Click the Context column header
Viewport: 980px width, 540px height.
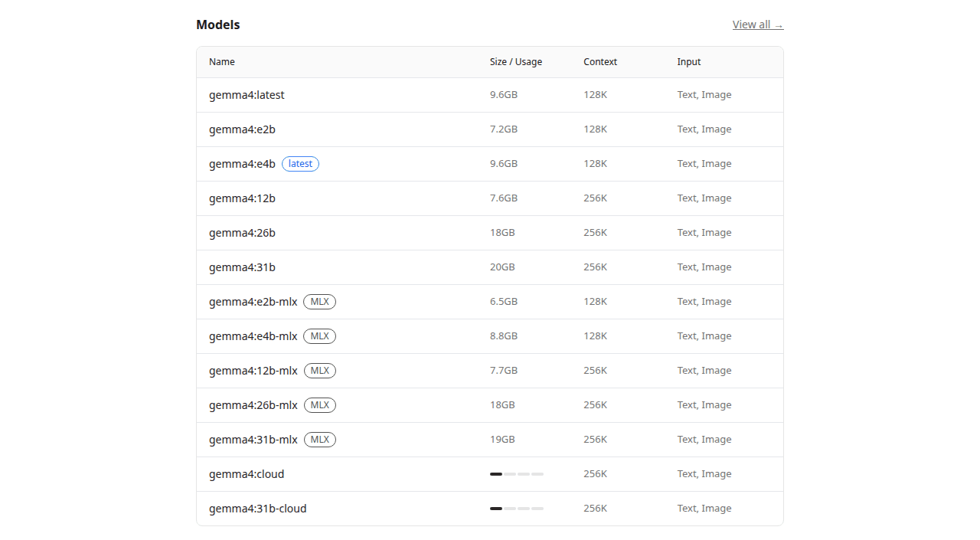(600, 62)
